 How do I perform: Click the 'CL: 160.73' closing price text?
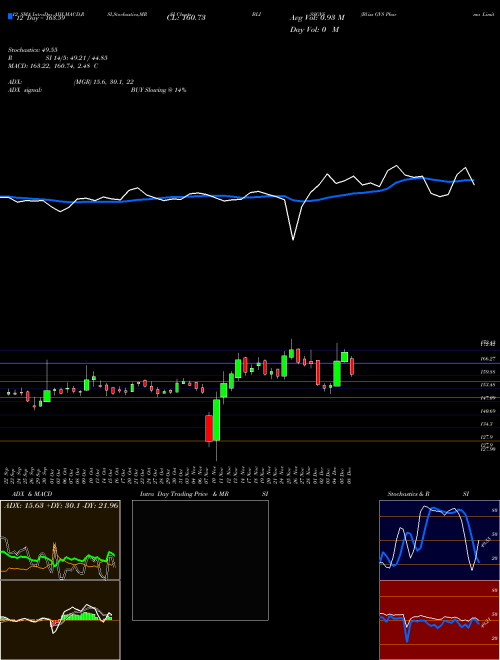[x=186, y=18]
